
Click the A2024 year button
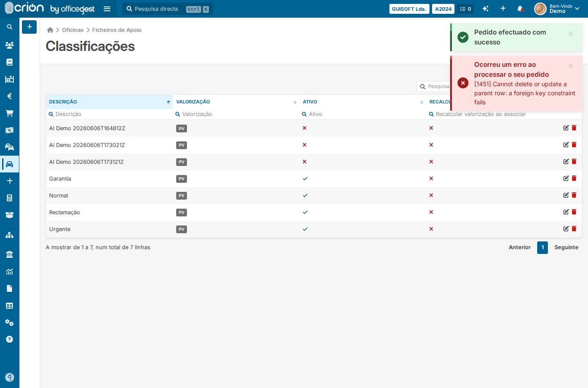443,9
